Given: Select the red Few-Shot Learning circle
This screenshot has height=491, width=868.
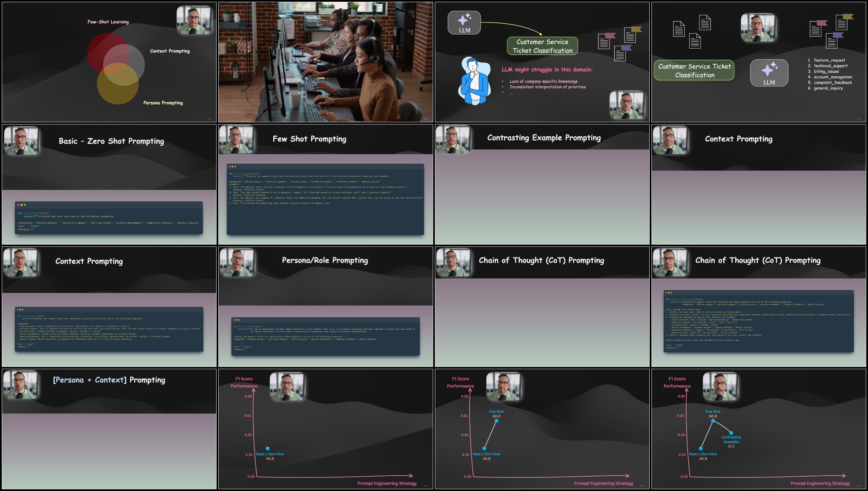Looking at the screenshot, I should [x=108, y=53].
